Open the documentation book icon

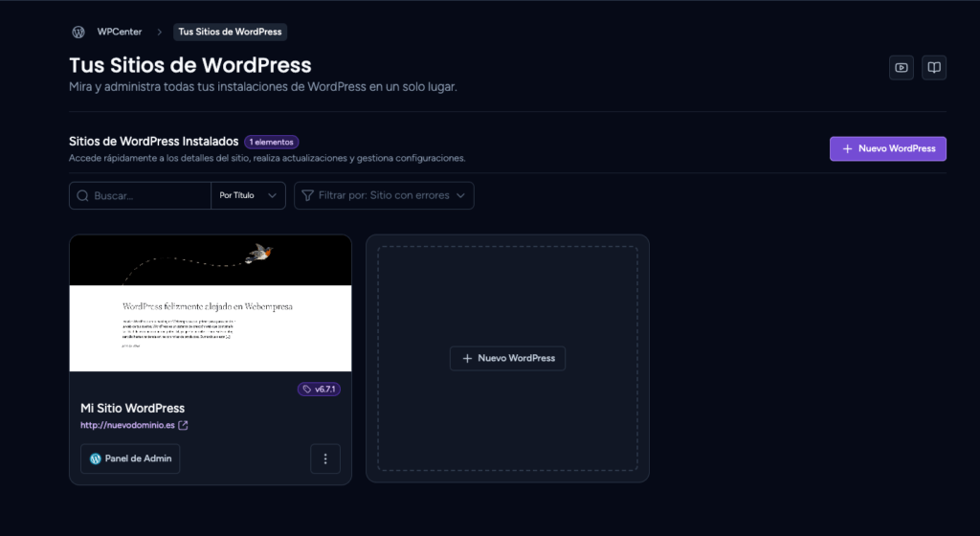934,67
